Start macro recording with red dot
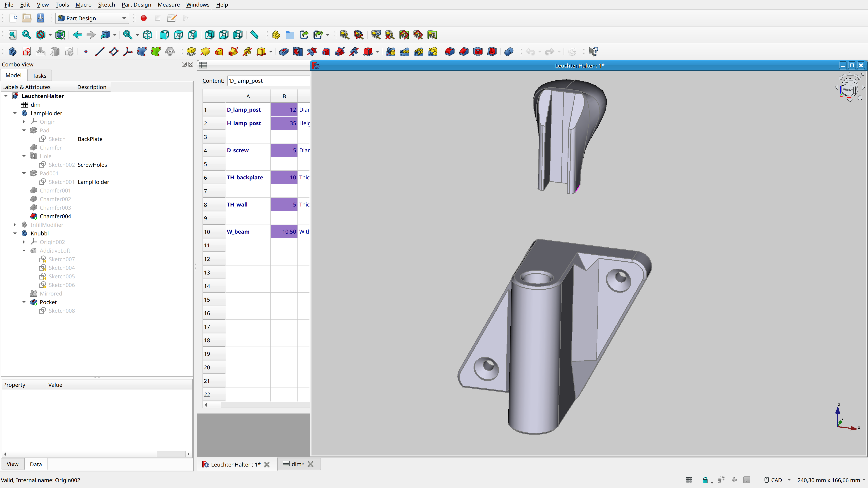868x488 pixels. [x=144, y=18]
